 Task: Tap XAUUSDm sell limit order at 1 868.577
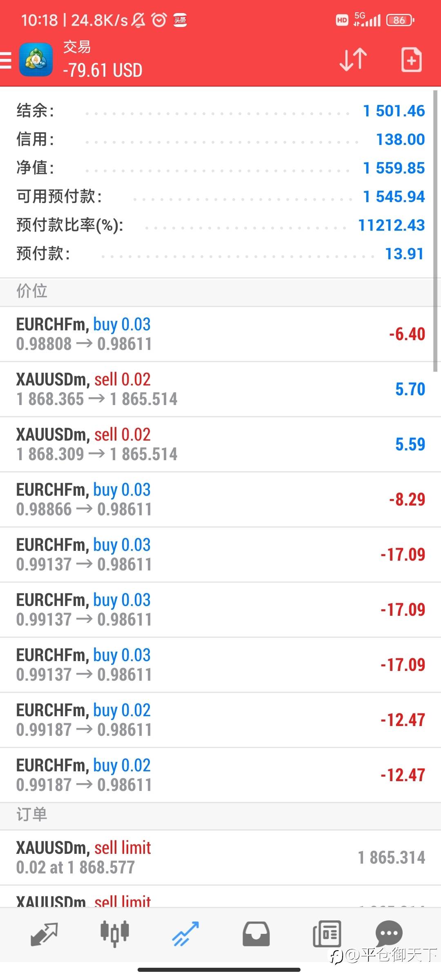pos(220,857)
